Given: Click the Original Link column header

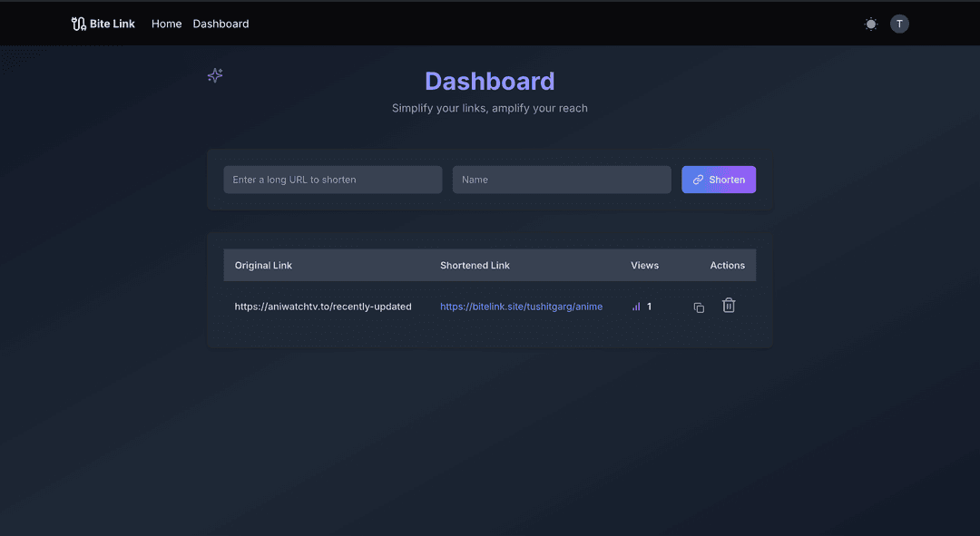Looking at the screenshot, I should 263,266.
